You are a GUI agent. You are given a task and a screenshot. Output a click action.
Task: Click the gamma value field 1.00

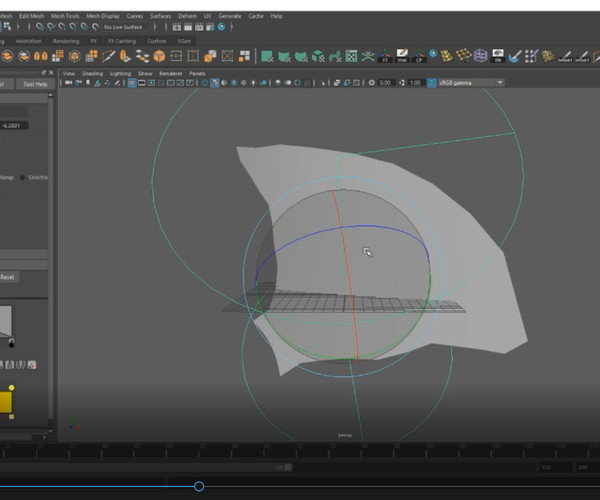point(415,83)
